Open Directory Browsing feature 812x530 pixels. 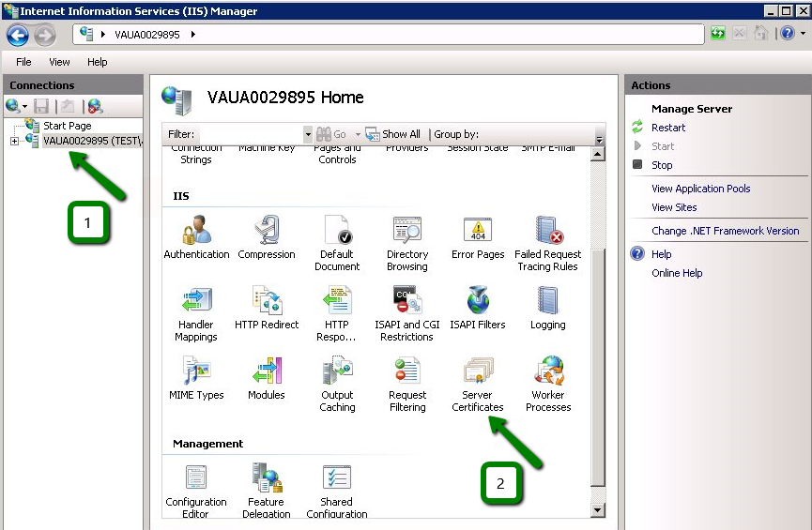click(407, 243)
